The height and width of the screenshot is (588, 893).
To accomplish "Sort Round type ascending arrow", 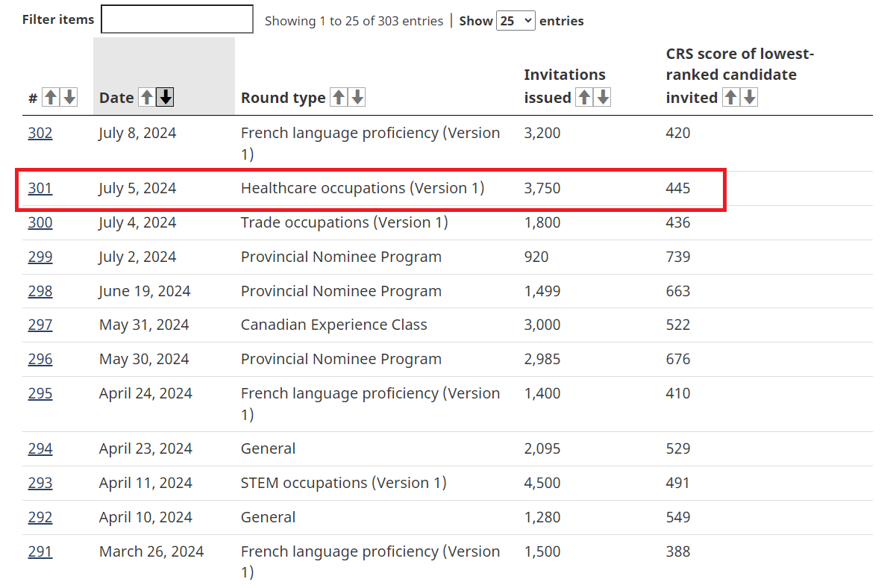I will click(x=339, y=97).
